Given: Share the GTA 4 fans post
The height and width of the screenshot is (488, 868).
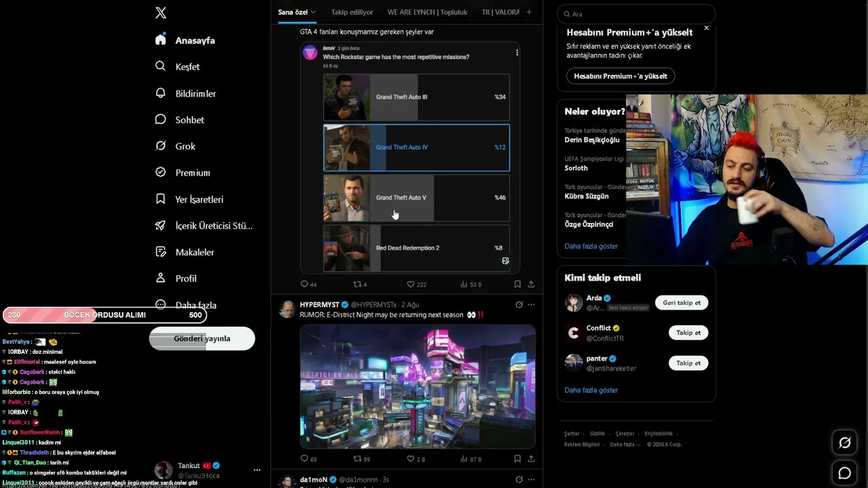Looking at the screenshot, I should point(531,285).
